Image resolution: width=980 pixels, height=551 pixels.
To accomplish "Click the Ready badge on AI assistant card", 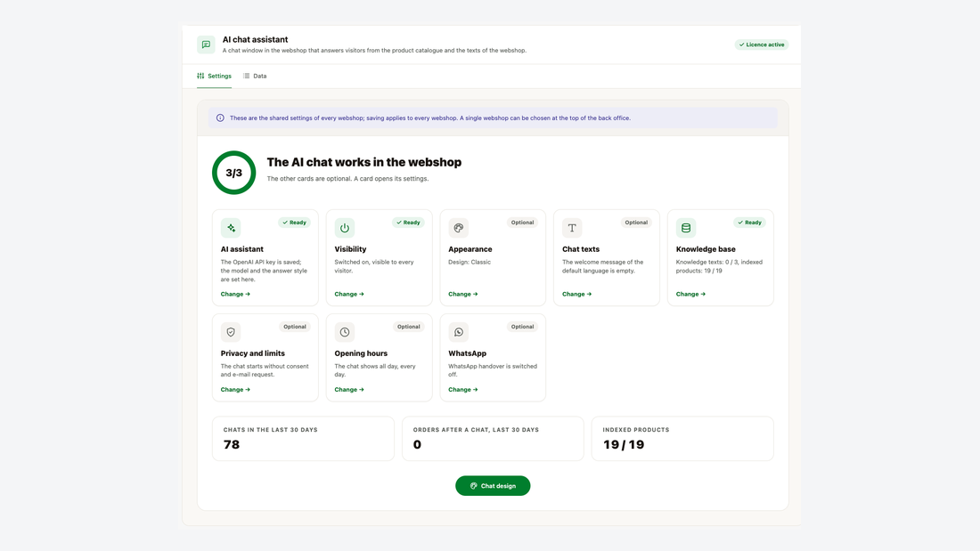I will [294, 223].
